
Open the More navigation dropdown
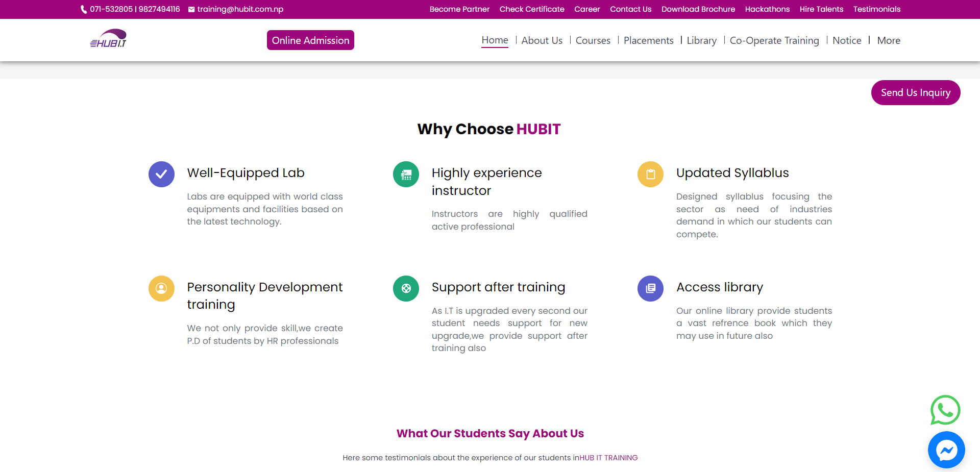(888, 40)
